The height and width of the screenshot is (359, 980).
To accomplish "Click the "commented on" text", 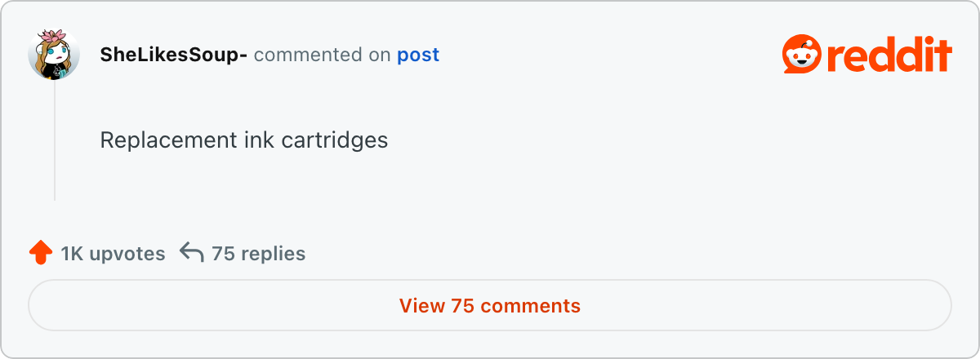I will tap(323, 55).
